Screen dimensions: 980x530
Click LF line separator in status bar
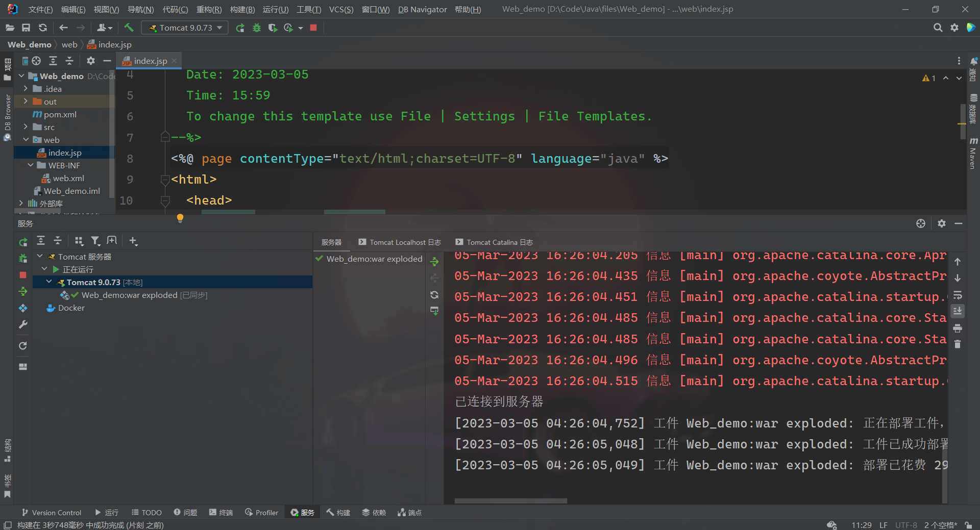pos(884,525)
